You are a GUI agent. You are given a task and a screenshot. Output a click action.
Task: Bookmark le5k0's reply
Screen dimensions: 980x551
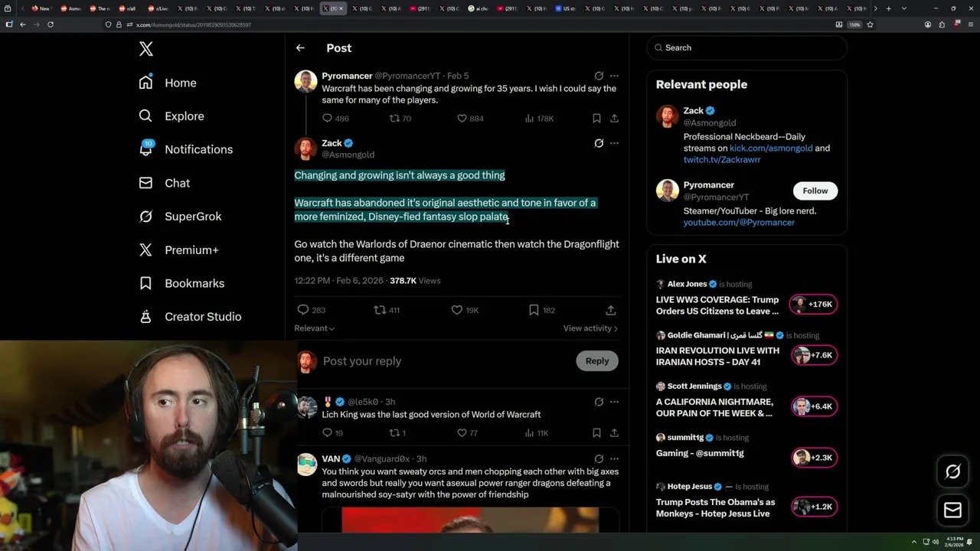click(x=596, y=433)
